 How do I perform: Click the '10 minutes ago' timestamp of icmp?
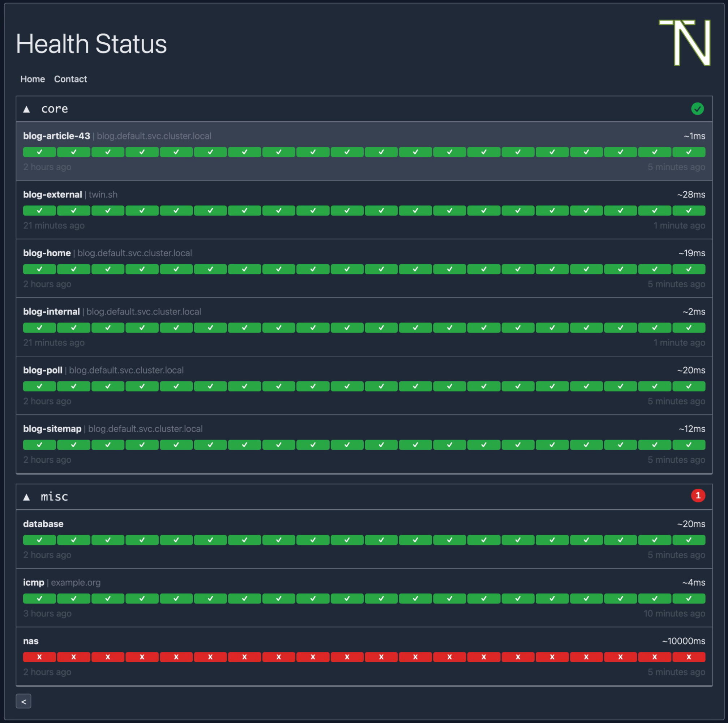point(674,613)
